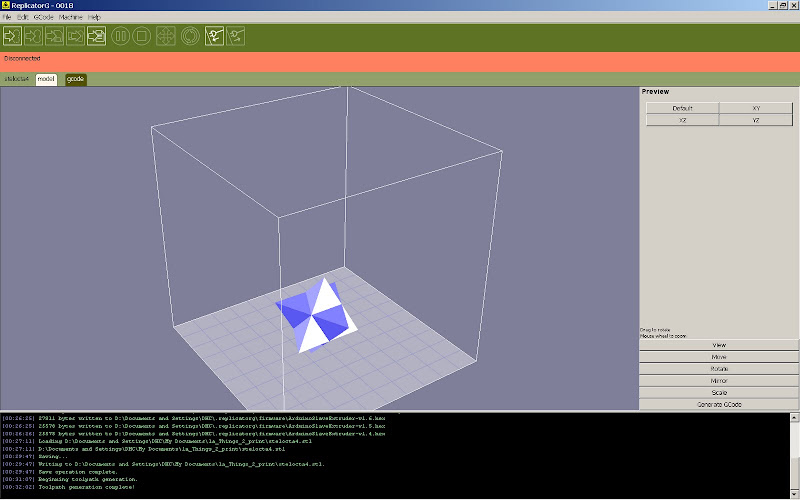
Task: Click the 'Drag to rotate' hint text
Action: click(x=655, y=330)
